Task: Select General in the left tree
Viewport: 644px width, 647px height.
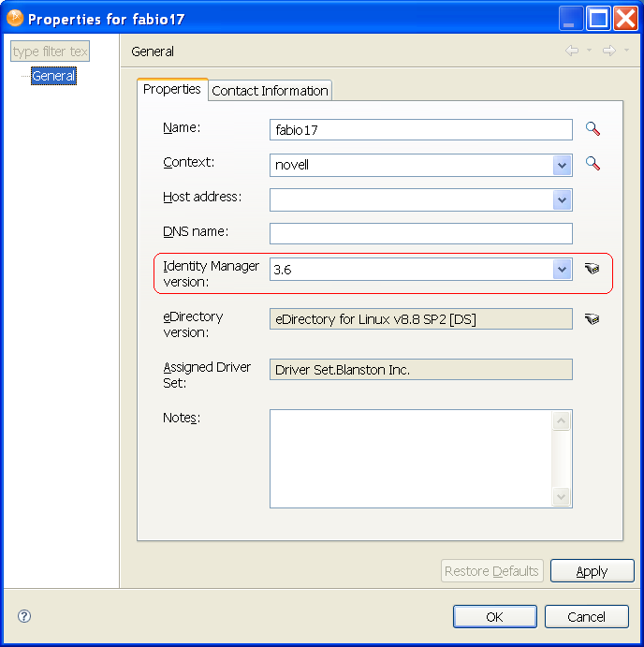Action: pos(53,76)
